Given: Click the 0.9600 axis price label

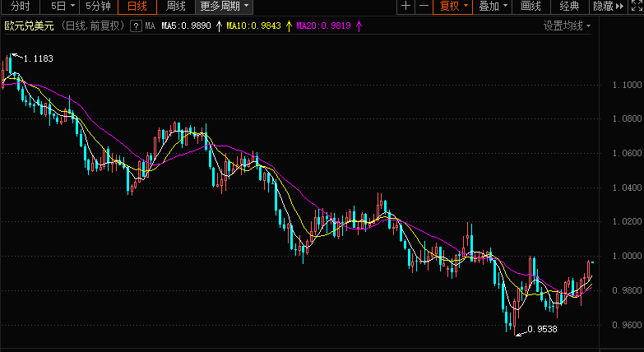Looking at the screenshot, I should click(627, 326).
